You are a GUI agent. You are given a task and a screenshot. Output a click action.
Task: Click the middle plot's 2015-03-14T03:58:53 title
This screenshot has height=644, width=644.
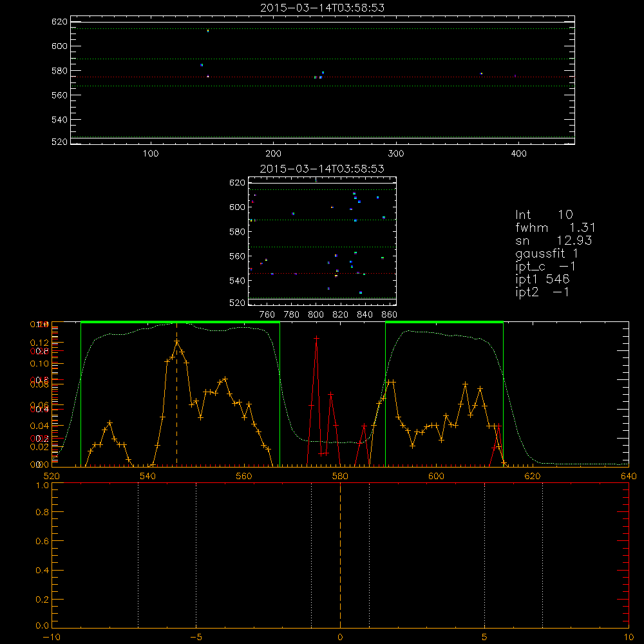tap(323, 169)
